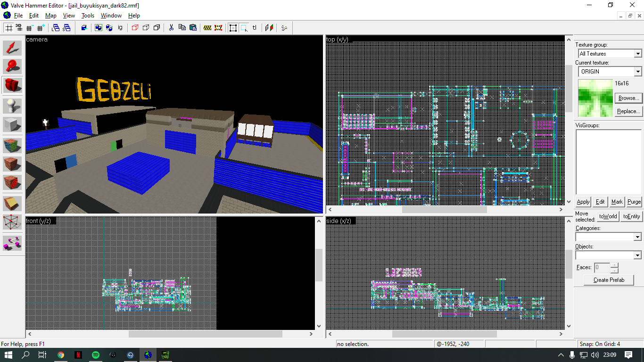The image size is (644, 362).
Task: Toggle the 3D grid display
Action: (x=19, y=28)
